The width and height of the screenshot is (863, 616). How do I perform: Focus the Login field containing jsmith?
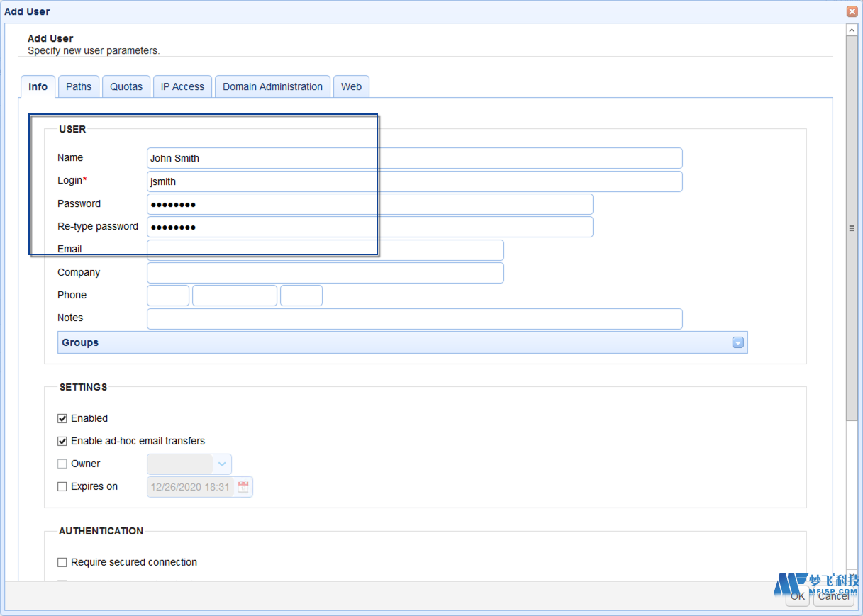click(415, 181)
